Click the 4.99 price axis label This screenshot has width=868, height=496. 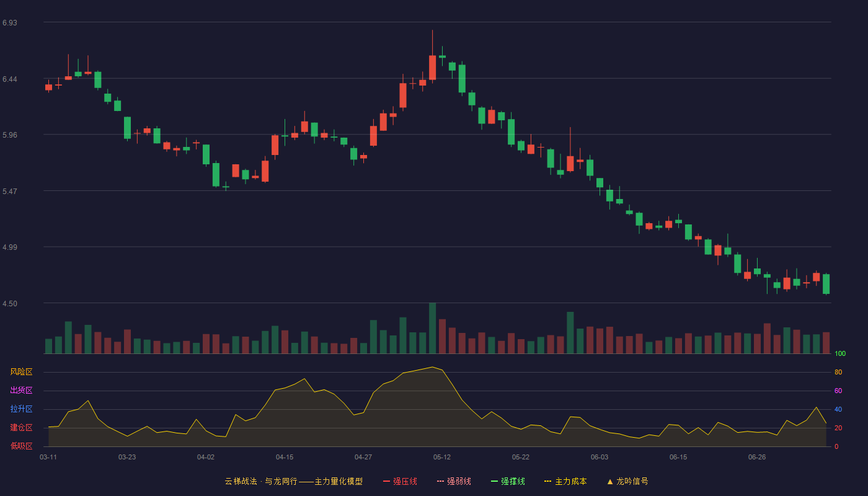(10, 247)
